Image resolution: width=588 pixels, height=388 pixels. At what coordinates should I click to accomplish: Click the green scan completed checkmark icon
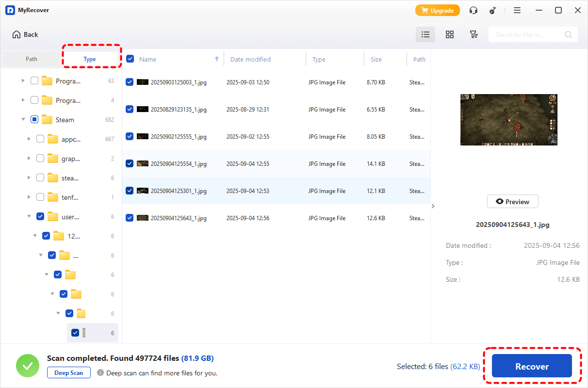coord(28,366)
